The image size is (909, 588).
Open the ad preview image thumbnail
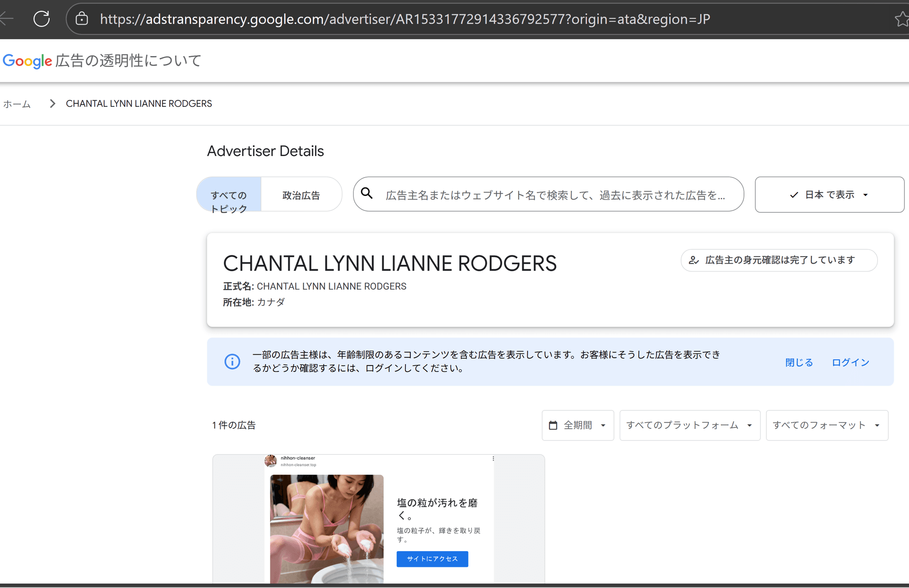[x=326, y=529]
